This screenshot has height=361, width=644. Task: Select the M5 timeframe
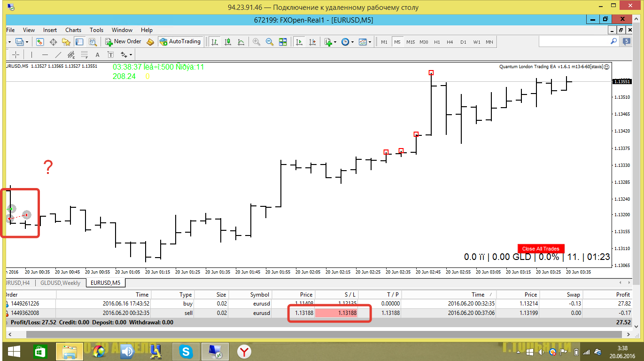point(397,42)
